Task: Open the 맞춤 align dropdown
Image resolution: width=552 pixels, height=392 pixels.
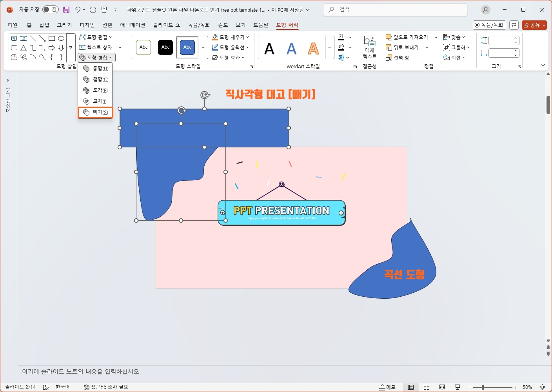Action: click(454, 37)
